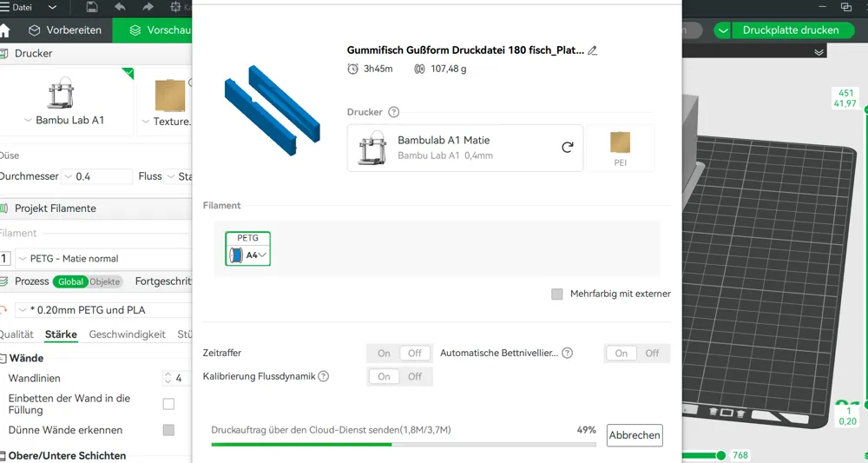Viewport: 868px width, 463px height.
Task: Switch Zeitraffer to On
Action: click(384, 354)
